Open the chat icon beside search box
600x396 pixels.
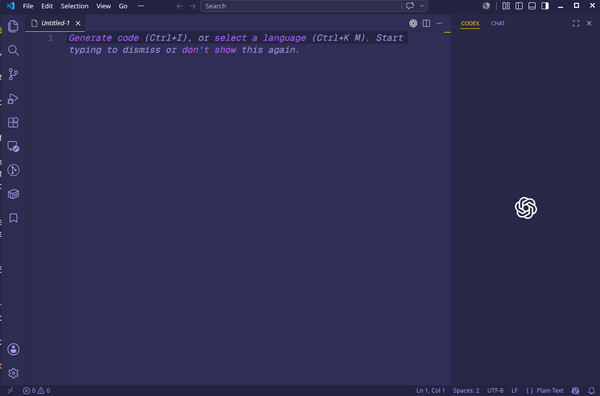[x=410, y=6]
